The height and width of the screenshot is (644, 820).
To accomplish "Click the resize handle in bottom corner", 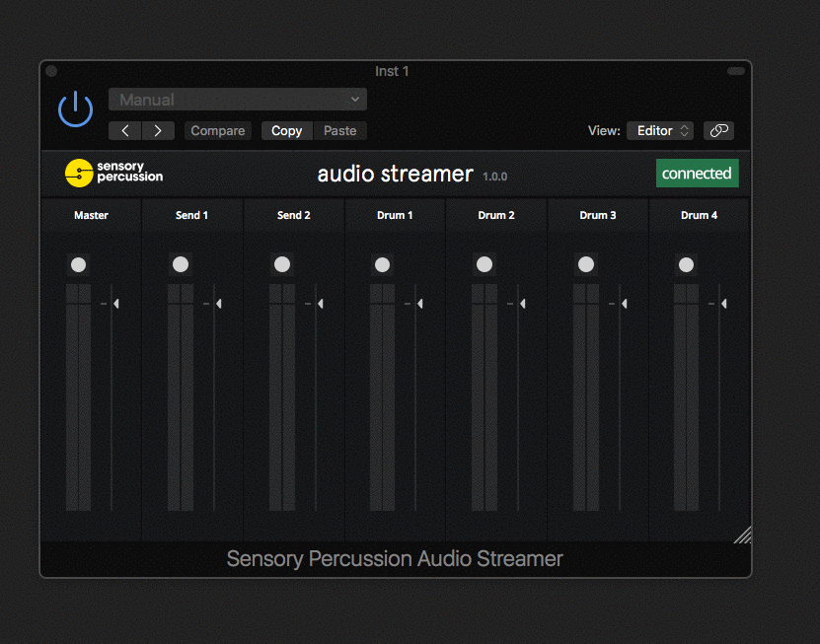I will 743,534.
